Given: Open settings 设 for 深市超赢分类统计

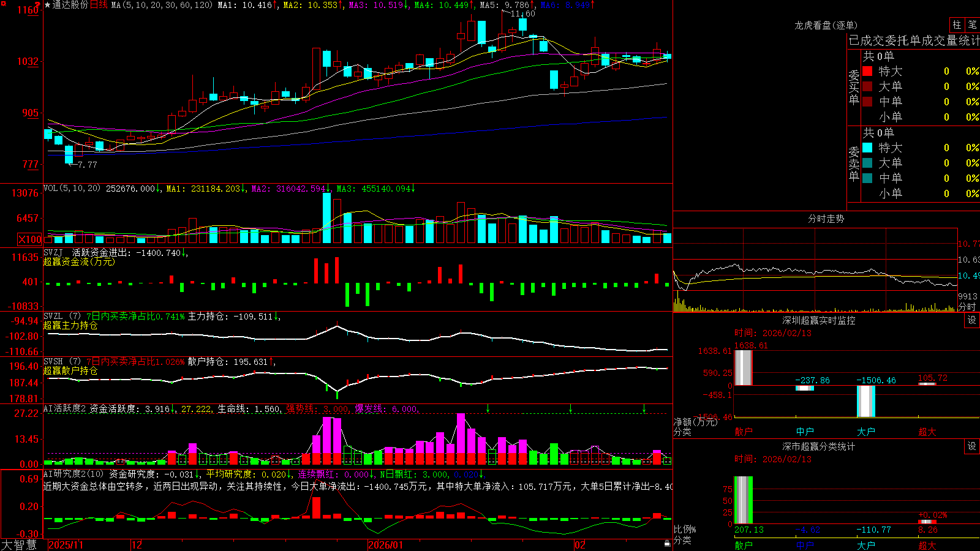Looking at the screenshot, I should coord(972,446).
